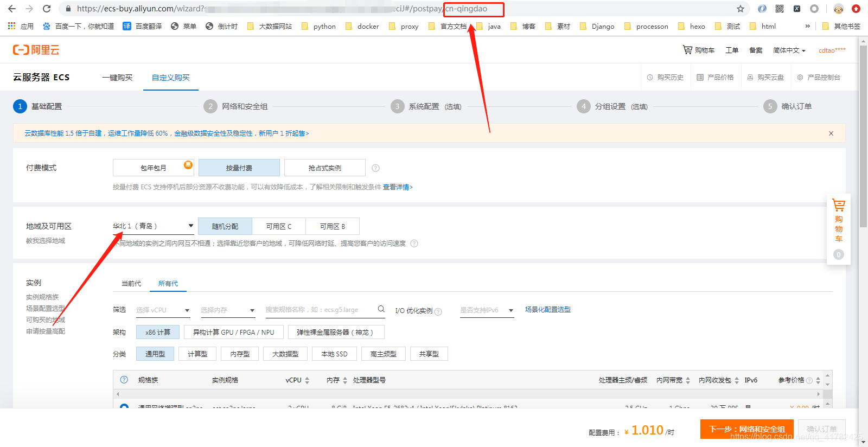Switch to the 自定义购买 tab
The width and height of the screenshot is (868, 447).
[x=171, y=78]
